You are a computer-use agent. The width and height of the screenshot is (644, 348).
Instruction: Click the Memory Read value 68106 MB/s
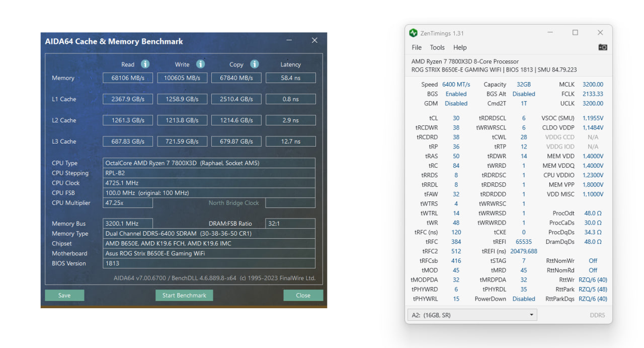coord(128,78)
